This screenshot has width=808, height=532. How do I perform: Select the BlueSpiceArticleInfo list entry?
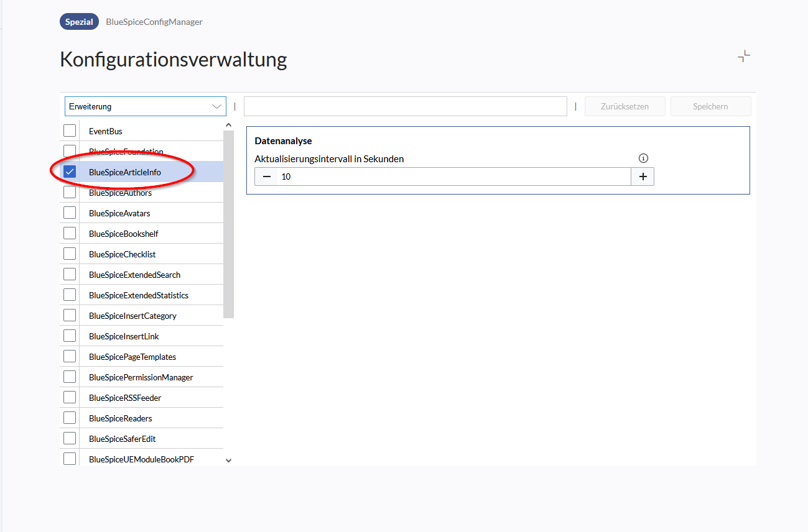tap(125, 172)
